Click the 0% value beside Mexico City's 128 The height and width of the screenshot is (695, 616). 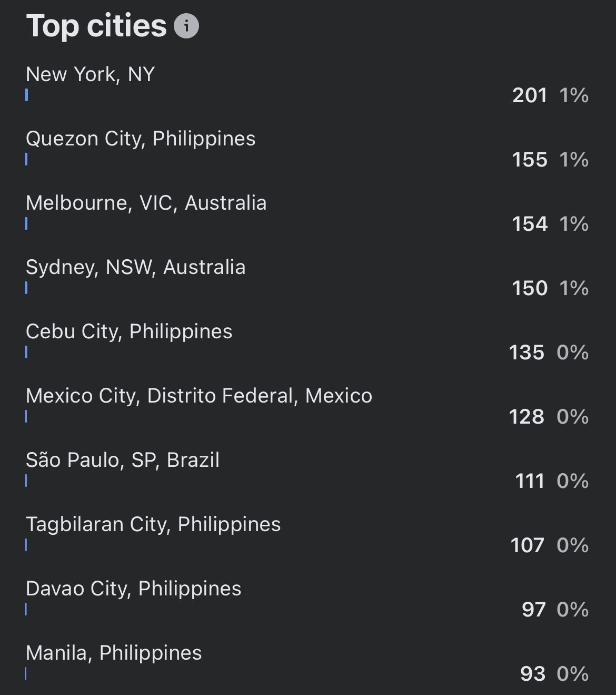point(573,417)
